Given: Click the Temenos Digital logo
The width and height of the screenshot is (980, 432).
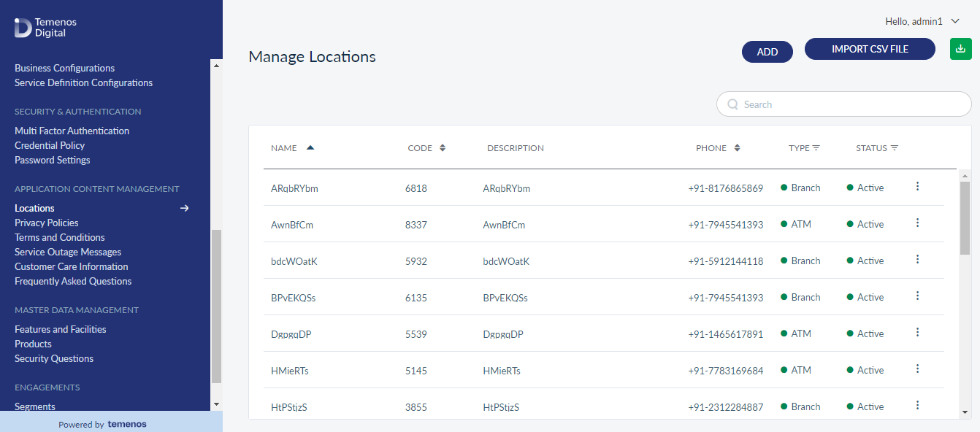Looking at the screenshot, I should [x=45, y=28].
